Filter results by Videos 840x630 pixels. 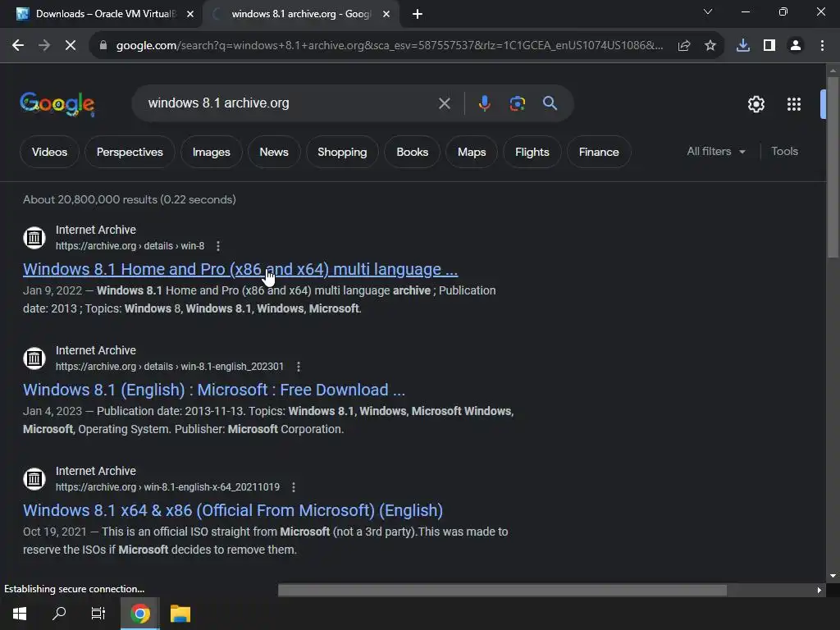coord(49,152)
